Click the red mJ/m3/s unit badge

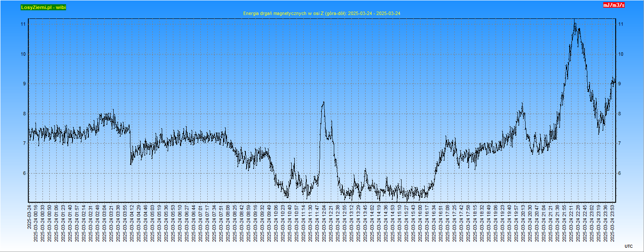pyautogui.click(x=614, y=5)
